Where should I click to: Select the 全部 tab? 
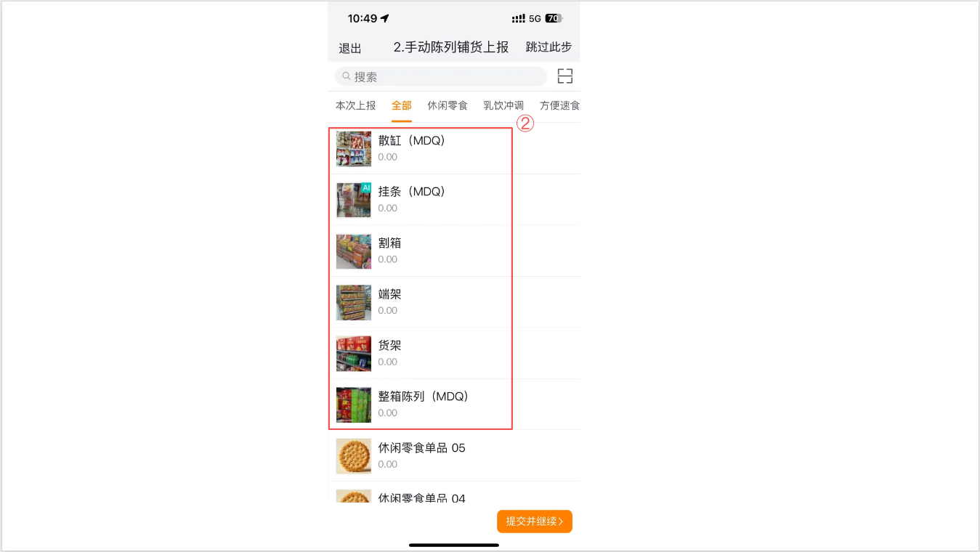tap(402, 106)
